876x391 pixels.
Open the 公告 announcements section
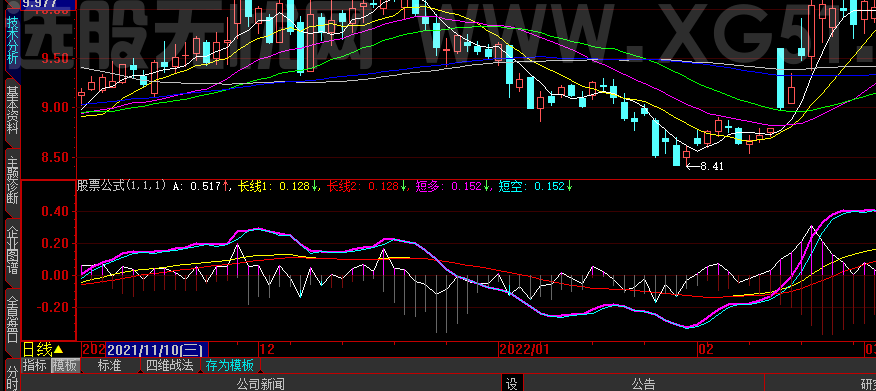tap(643, 384)
